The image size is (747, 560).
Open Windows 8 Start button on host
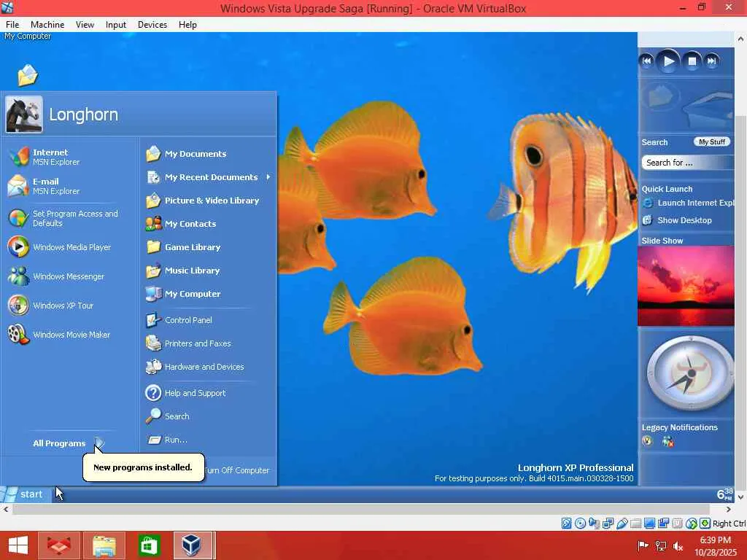pyautogui.click(x=18, y=545)
